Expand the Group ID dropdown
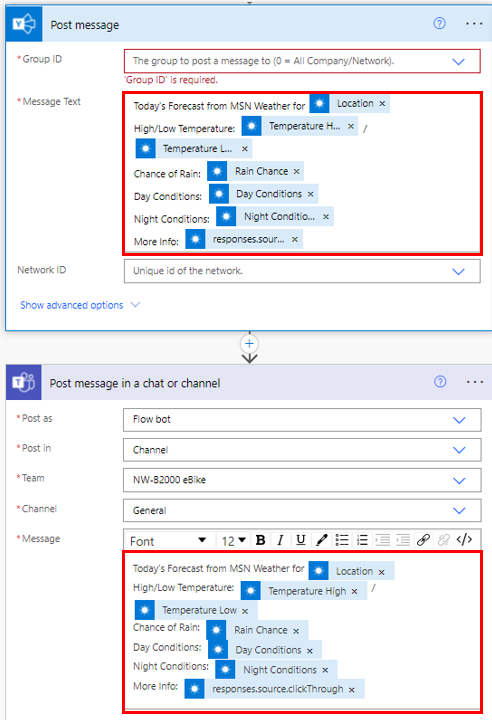The height and width of the screenshot is (720, 492). click(x=458, y=61)
